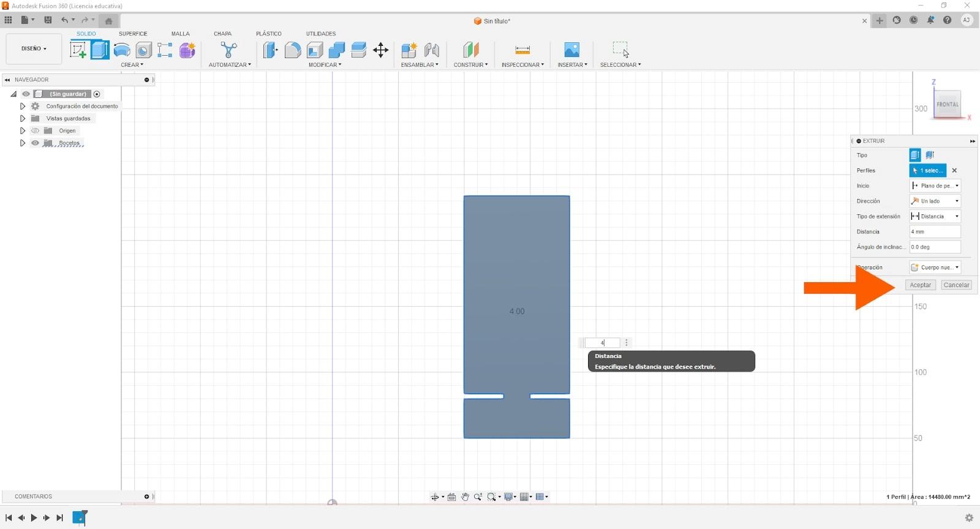The width and height of the screenshot is (980, 529).
Task: Open the Inicio dropdown
Action: pyautogui.click(x=935, y=186)
